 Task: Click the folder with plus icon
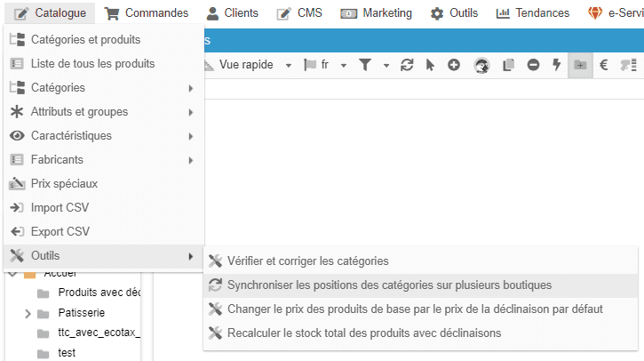581,65
